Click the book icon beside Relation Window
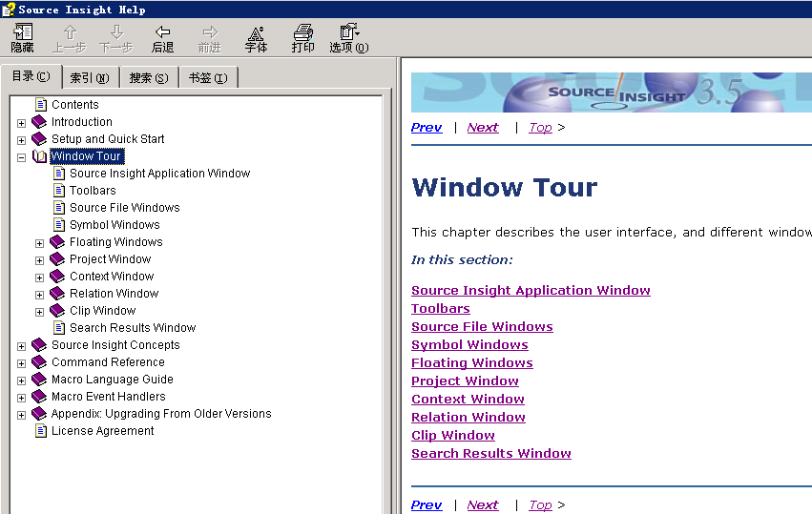The width and height of the screenshot is (812, 514). click(57, 293)
